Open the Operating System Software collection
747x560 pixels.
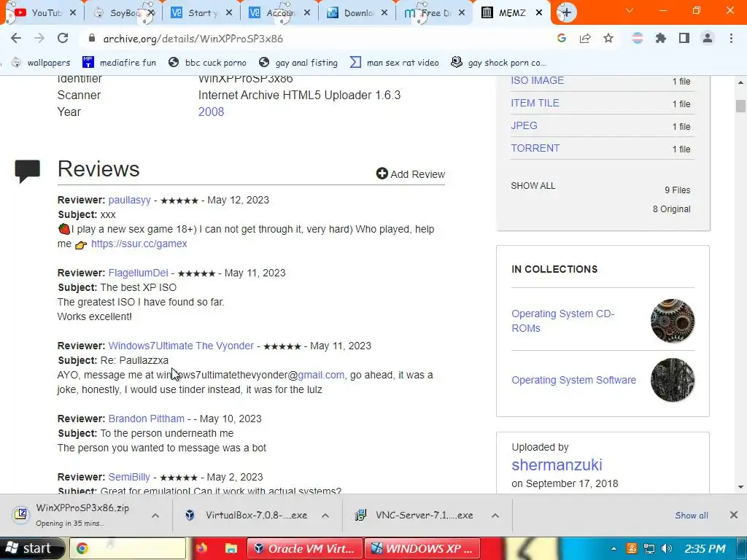(573, 380)
